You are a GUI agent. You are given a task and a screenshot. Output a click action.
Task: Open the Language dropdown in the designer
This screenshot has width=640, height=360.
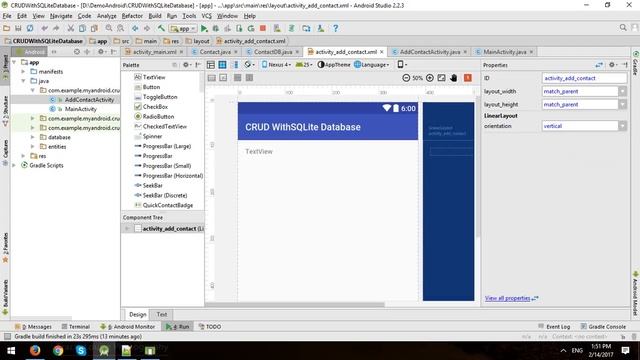coord(371,64)
